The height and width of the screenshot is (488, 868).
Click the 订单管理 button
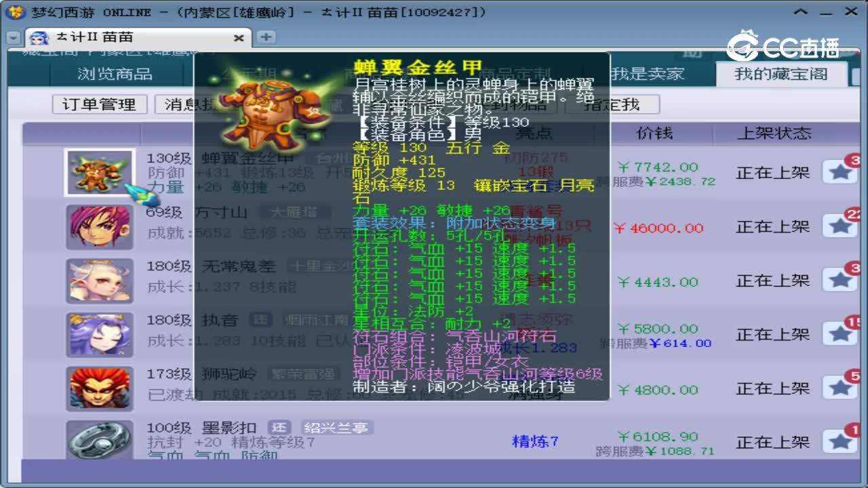tap(99, 104)
